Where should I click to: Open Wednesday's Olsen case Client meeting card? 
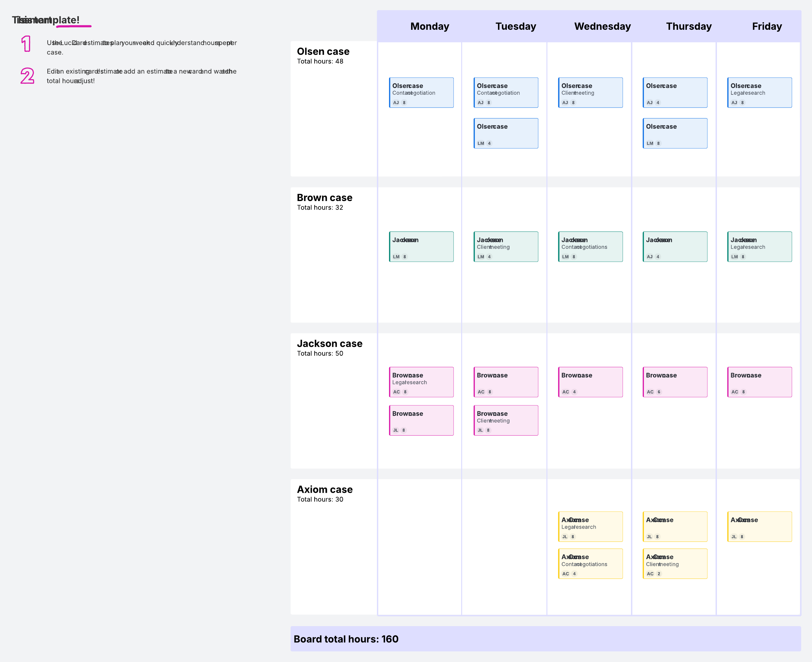coord(590,93)
